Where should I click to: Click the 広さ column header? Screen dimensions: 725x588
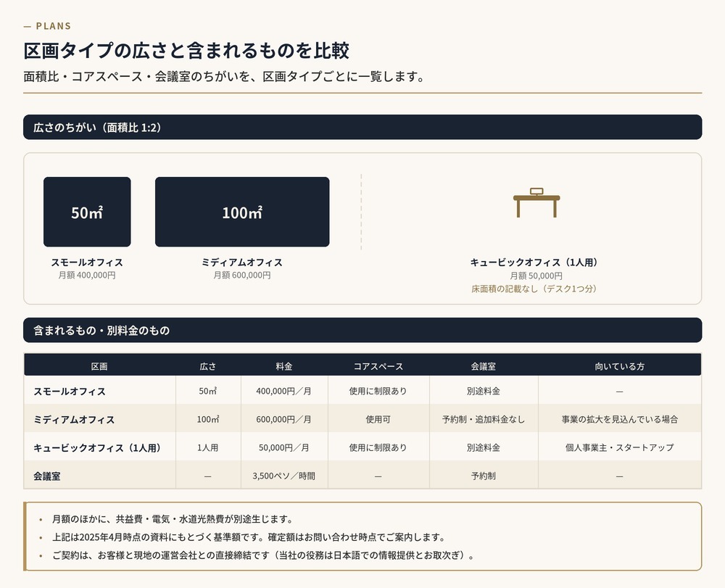point(208,366)
